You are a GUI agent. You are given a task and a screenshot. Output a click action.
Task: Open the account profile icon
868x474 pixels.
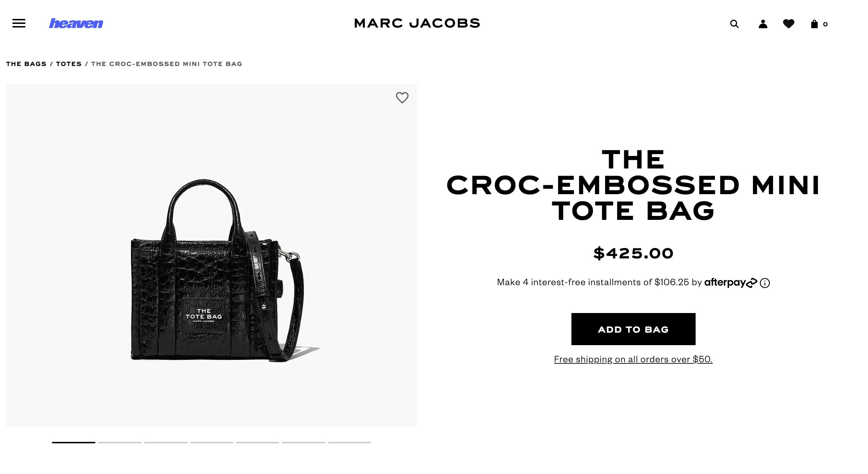(763, 24)
